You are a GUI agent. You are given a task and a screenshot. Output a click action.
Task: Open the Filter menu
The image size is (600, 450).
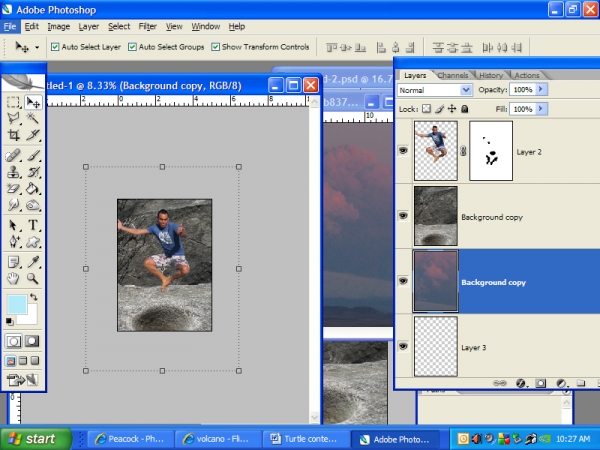click(x=148, y=26)
